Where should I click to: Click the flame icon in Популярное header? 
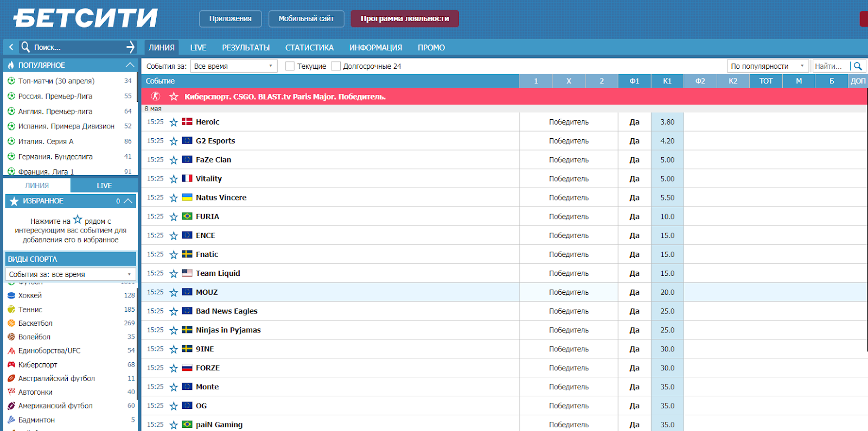[11, 65]
